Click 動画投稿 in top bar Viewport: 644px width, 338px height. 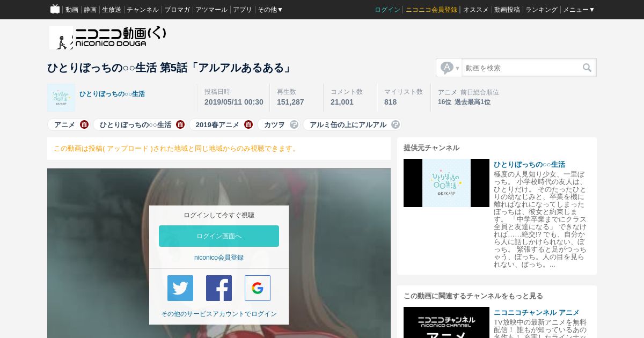507,10
